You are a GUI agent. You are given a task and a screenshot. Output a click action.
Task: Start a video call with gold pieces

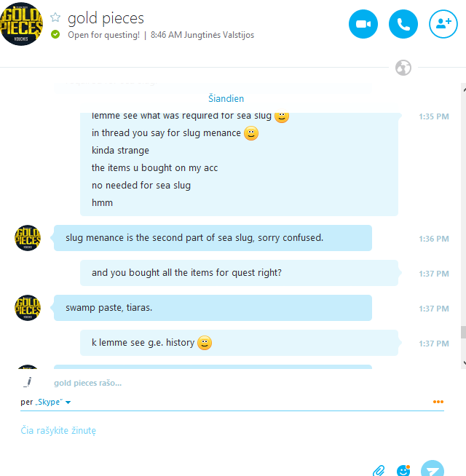[x=363, y=24]
